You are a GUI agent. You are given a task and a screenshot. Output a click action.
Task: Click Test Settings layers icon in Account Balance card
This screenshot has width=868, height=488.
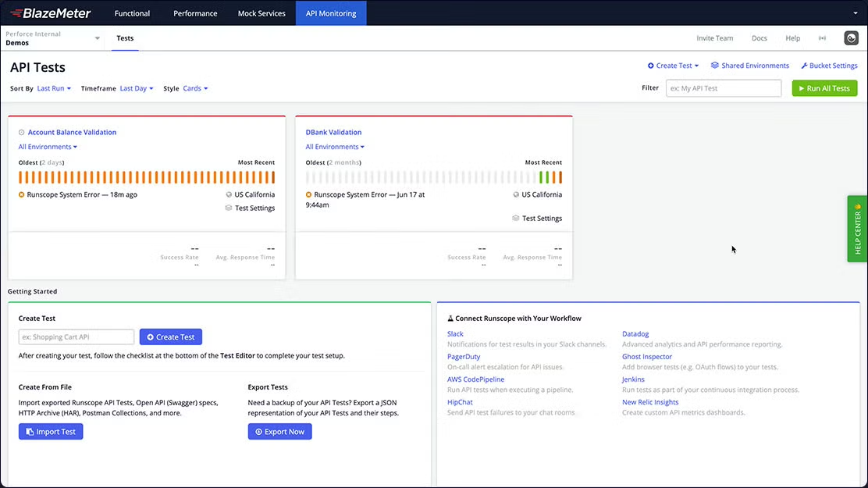[228, 208]
